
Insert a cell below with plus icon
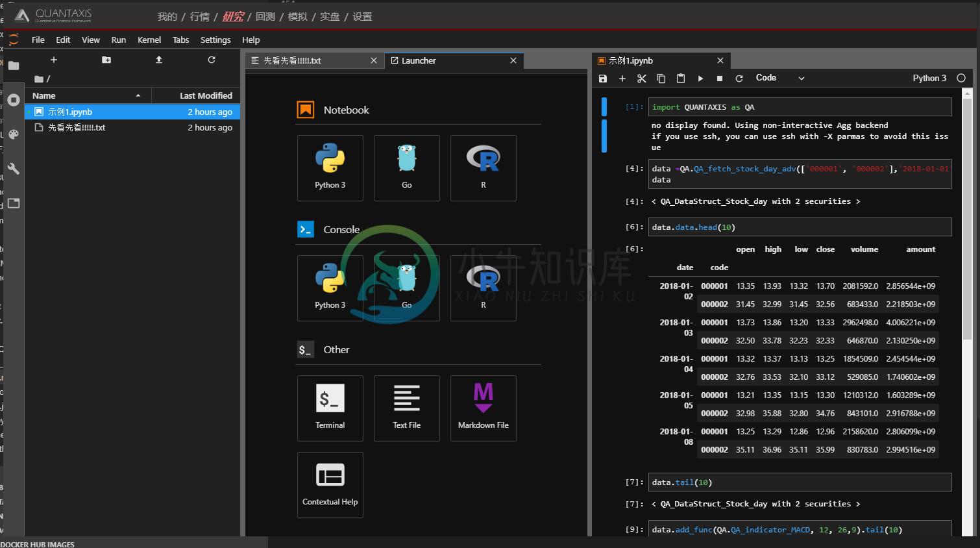622,79
